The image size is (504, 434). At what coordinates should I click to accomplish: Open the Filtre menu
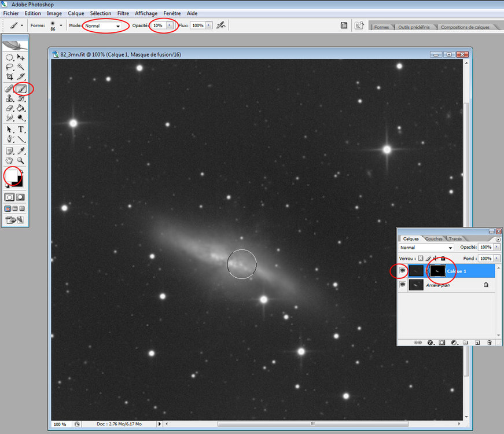123,13
